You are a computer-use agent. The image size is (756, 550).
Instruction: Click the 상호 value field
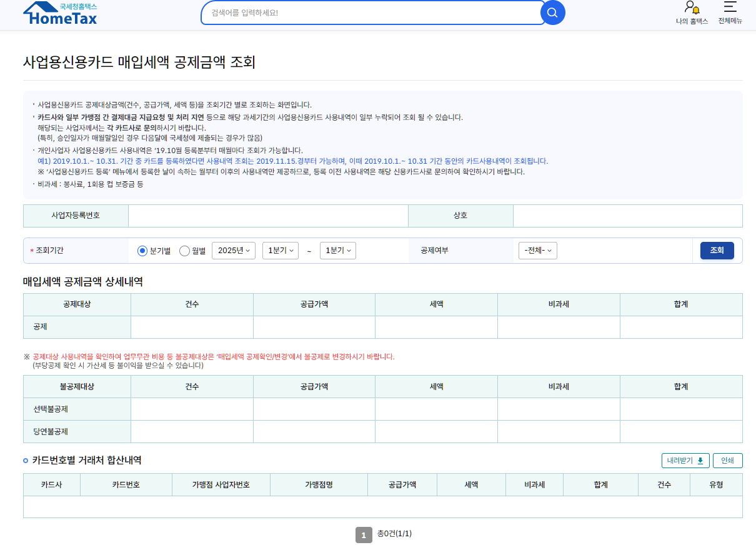627,216
